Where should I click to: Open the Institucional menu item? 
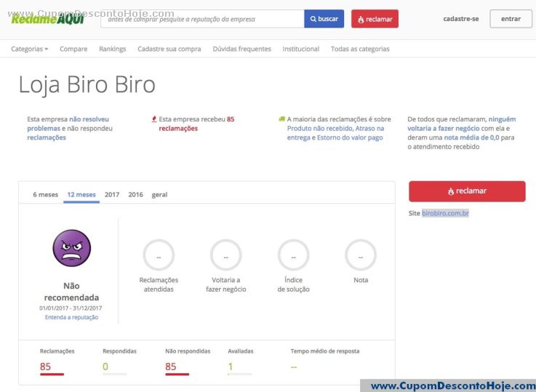click(301, 49)
